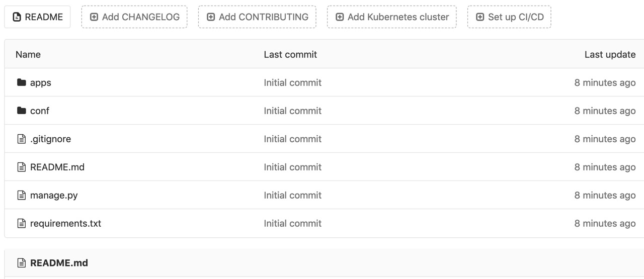Click the README.md preview header title
644x279 pixels.
[59, 262]
